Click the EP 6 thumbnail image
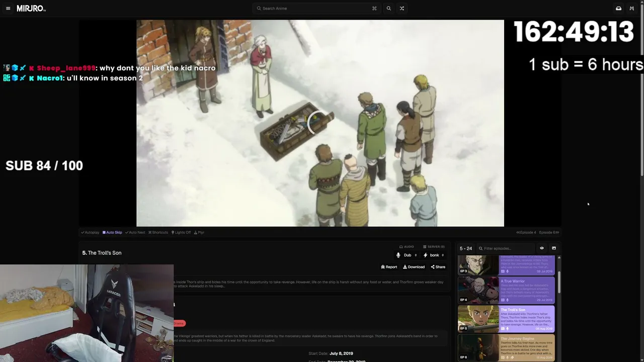Image resolution: width=644 pixels, height=362 pixels. point(478,347)
